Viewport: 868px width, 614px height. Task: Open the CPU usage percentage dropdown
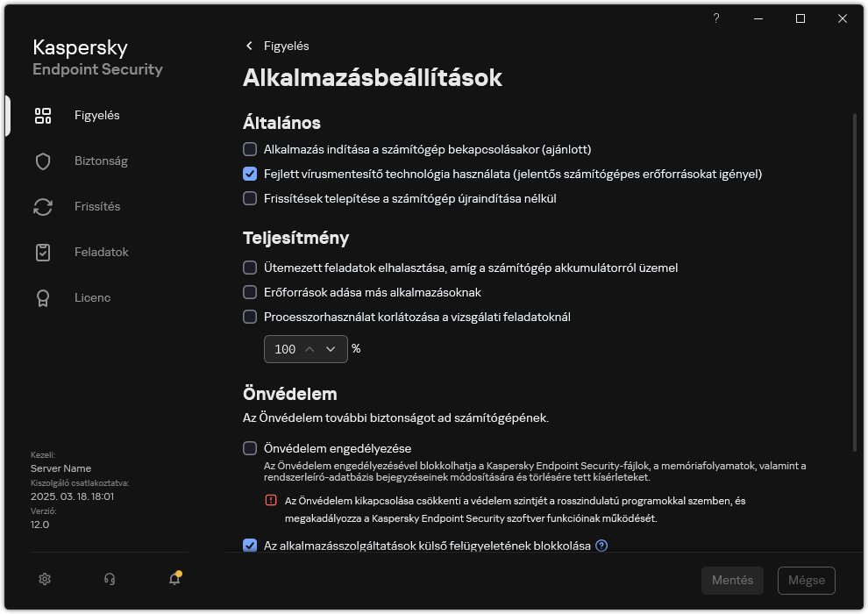[331, 349]
